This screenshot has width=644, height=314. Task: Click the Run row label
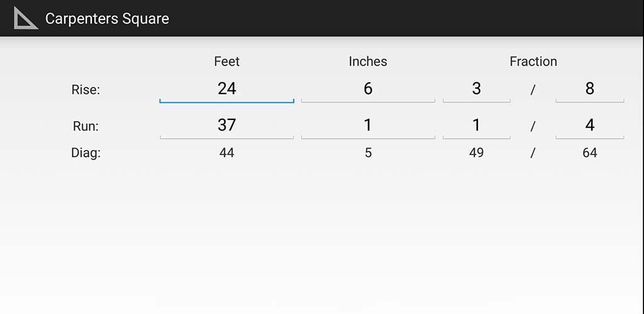point(86,126)
